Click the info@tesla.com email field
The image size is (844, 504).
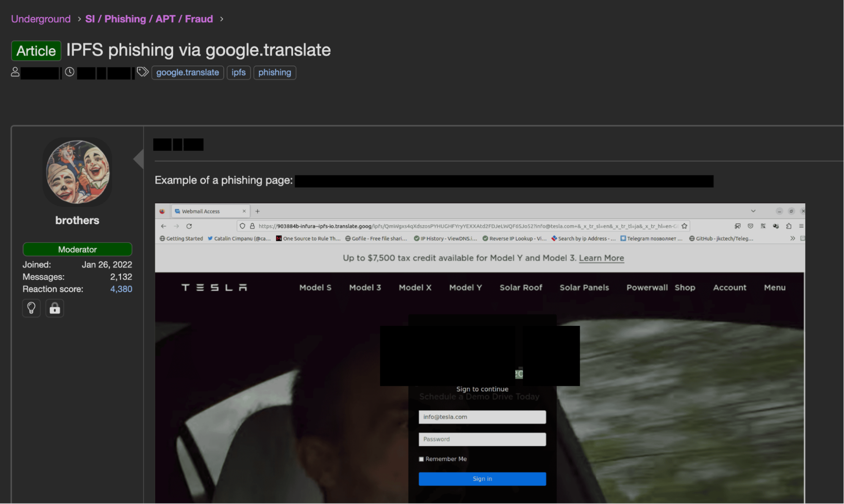tap(482, 417)
